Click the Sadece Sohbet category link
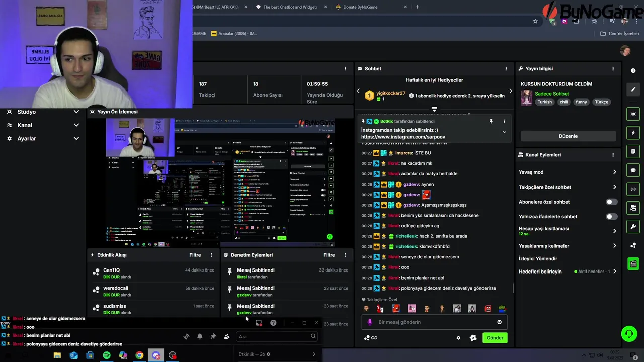Viewport: 644px width, 362px height. click(x=552, y=94)
